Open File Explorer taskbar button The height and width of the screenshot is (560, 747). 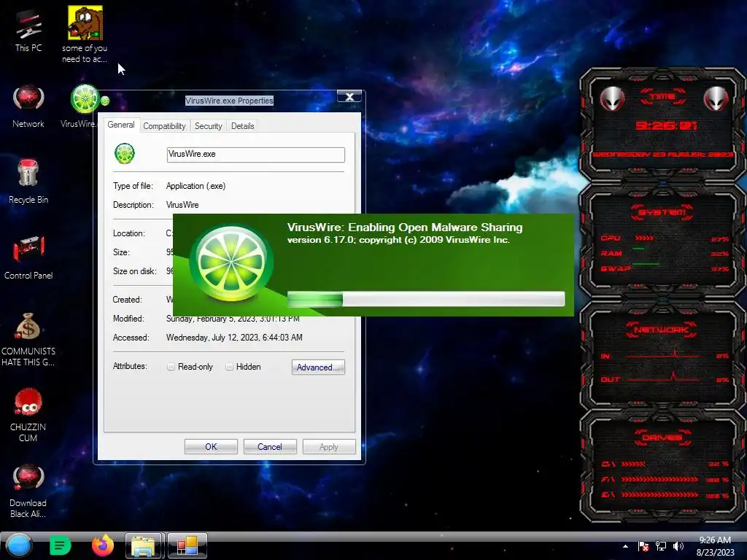[145, 545]
